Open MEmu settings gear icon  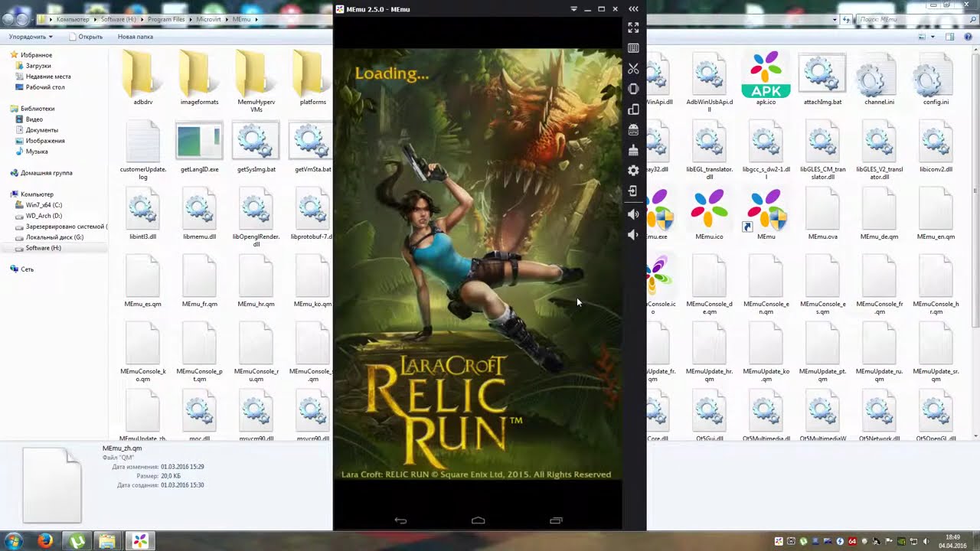point(633,171)
